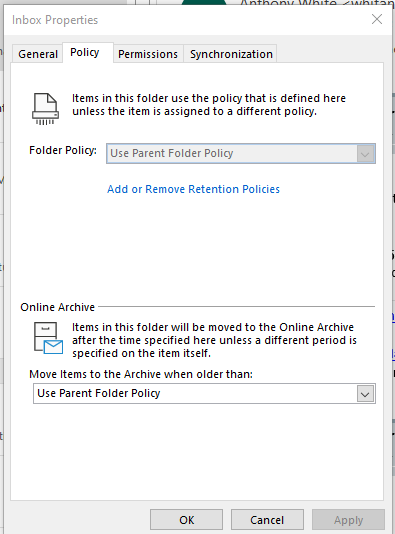Go to the Synchronization tab

click(x=231, y=54)
